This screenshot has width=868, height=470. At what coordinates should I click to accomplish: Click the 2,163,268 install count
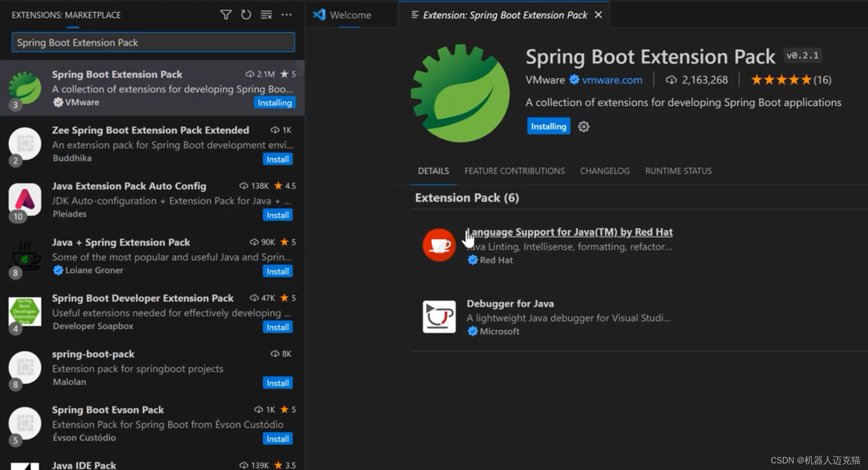(697, 80)
